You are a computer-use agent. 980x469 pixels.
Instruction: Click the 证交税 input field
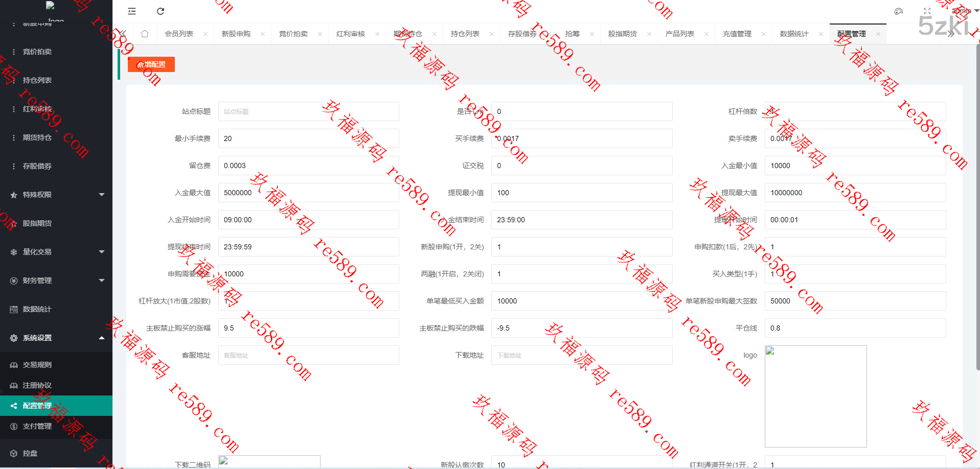point(582,166)
